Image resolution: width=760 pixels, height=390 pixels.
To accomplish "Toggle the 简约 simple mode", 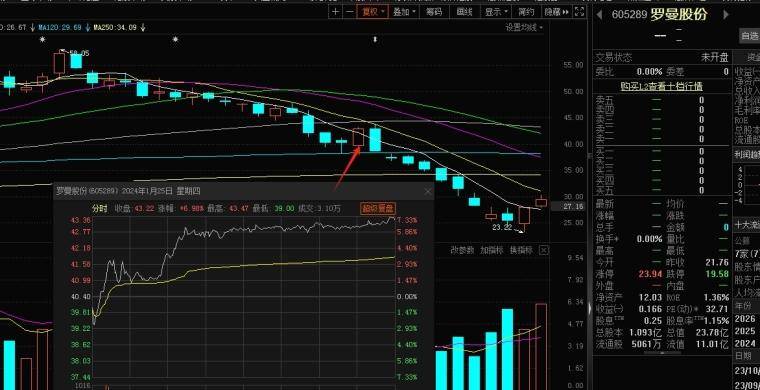I will (x=526, y=12).
